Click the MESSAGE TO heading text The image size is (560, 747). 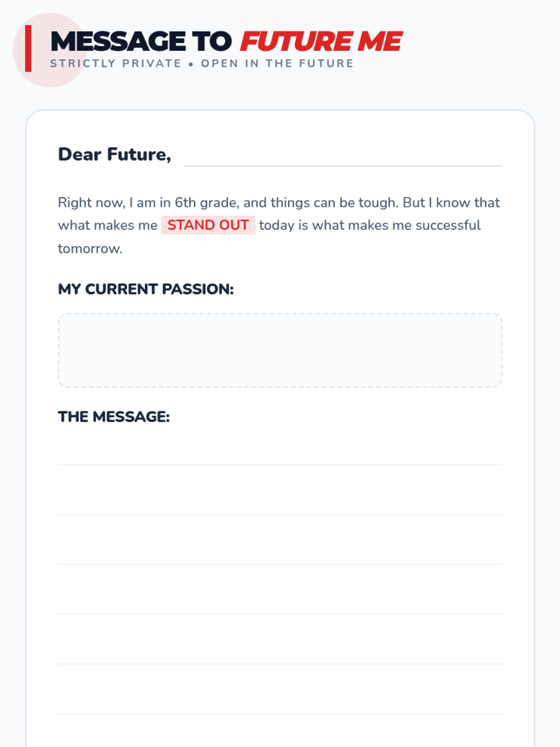tap(141, 41)
